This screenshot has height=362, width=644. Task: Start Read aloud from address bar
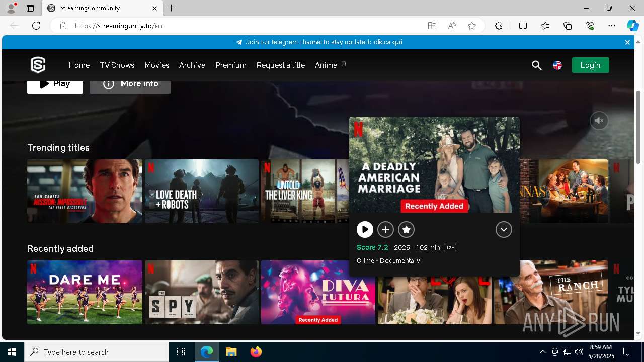click(452, 26)
